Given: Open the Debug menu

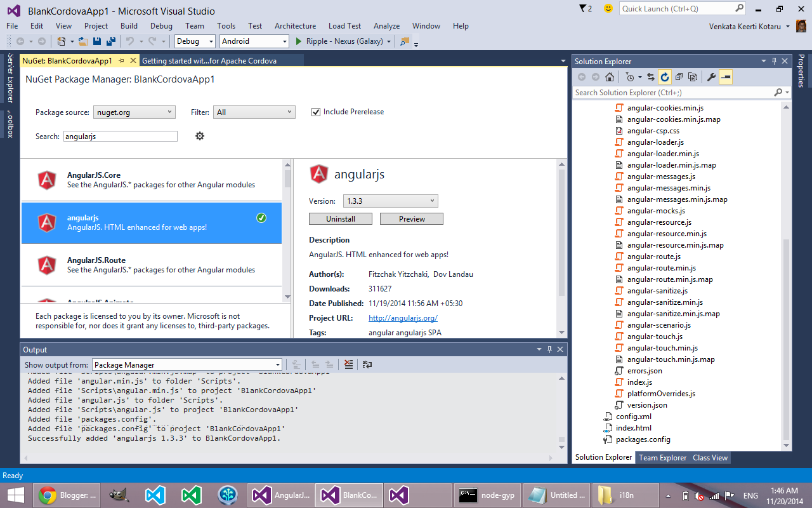Looking at the screenshot, I should (161, 26).
